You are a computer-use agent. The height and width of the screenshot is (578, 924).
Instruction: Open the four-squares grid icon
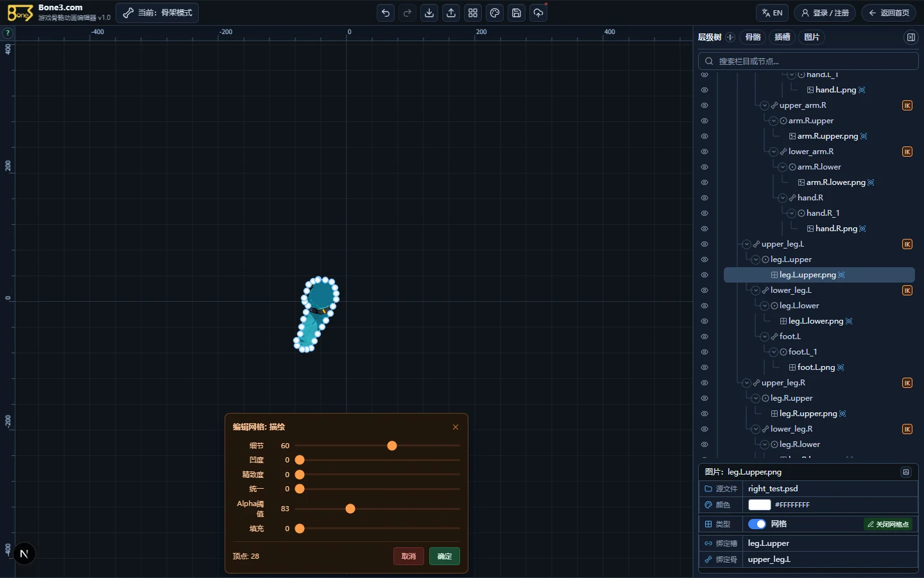coord(473,13)
